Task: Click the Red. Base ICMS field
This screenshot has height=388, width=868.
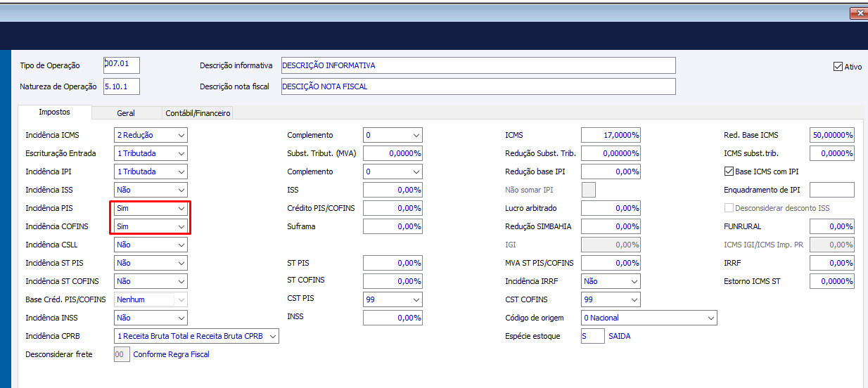Action: pyautogui.click(x=831, y=135)
